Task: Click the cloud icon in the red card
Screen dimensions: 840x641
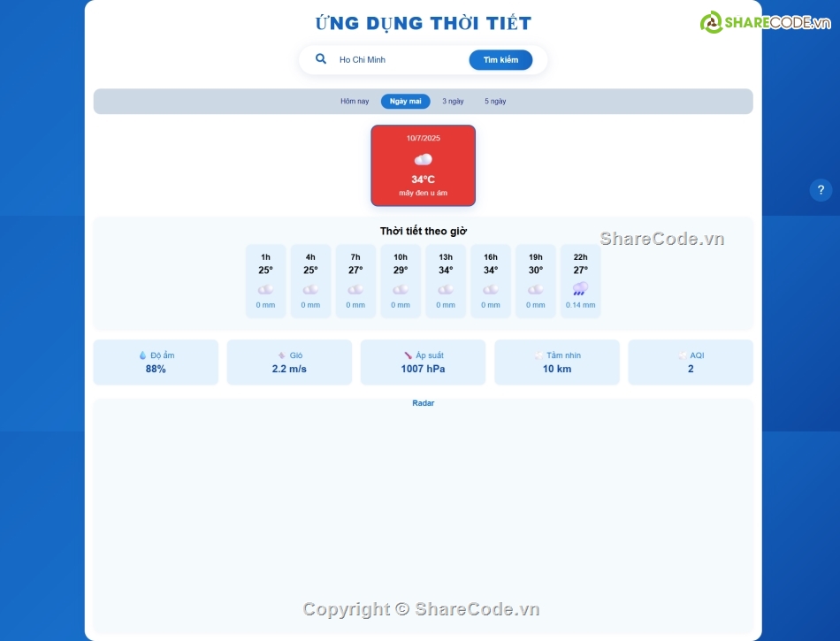Action: coord(424,159)
